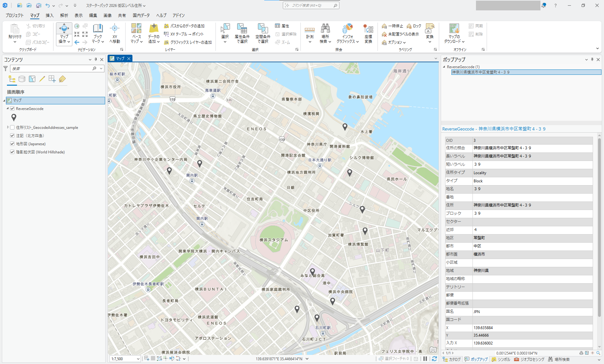
Task: Open the 解析 ribbon tab
Action: click(64, 15)
